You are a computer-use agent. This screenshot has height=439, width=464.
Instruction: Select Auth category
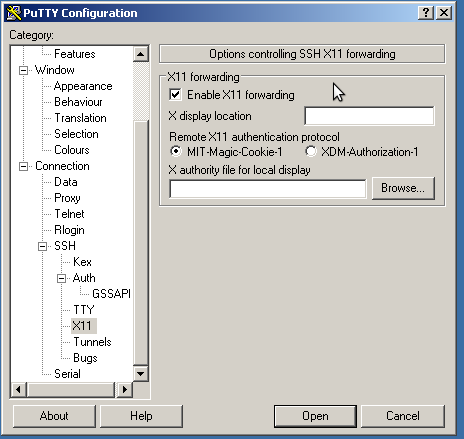click(x=84, y=278)
